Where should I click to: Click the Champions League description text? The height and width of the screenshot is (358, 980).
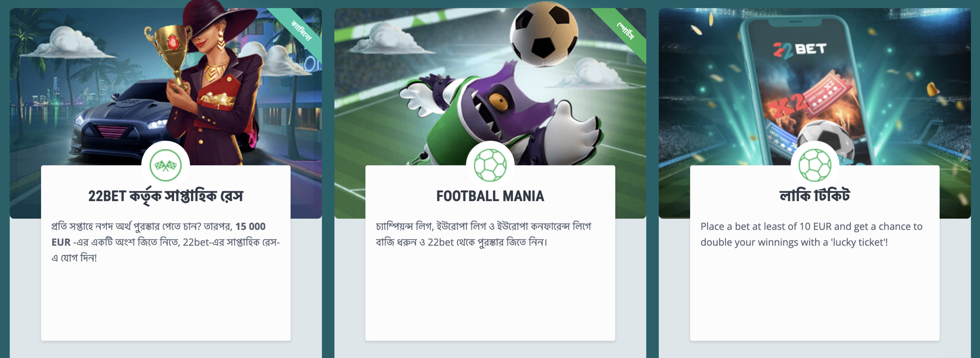484,234
